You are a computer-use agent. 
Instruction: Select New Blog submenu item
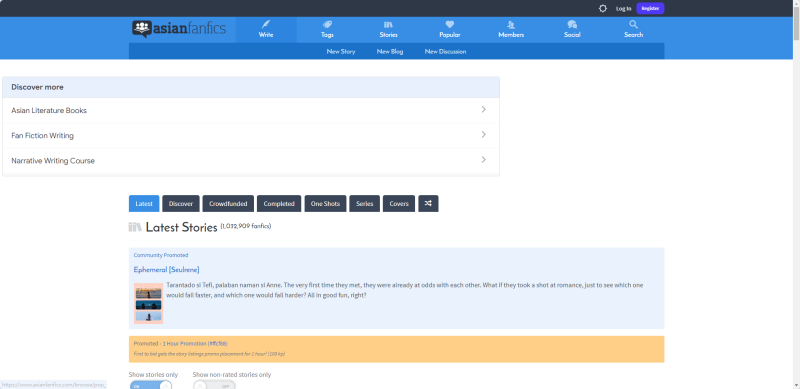point(390,52)
